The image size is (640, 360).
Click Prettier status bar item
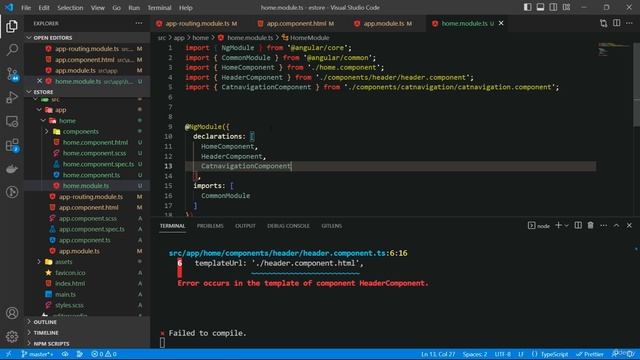click(x=589, y=354)
